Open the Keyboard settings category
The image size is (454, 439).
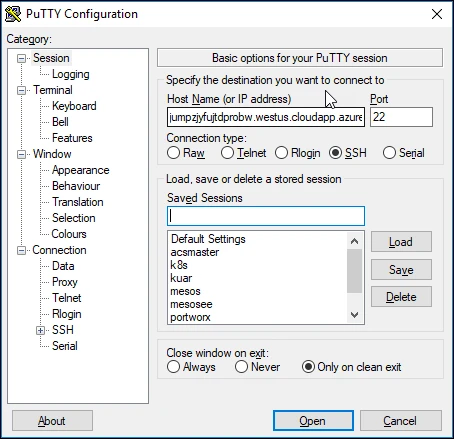click(x=74, y=106)
